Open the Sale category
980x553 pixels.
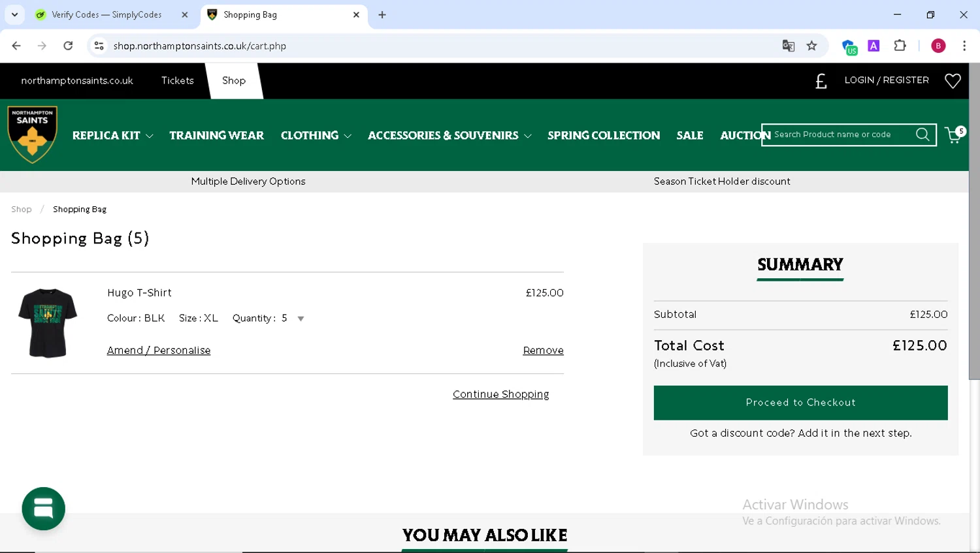click(x=690, y=135)
